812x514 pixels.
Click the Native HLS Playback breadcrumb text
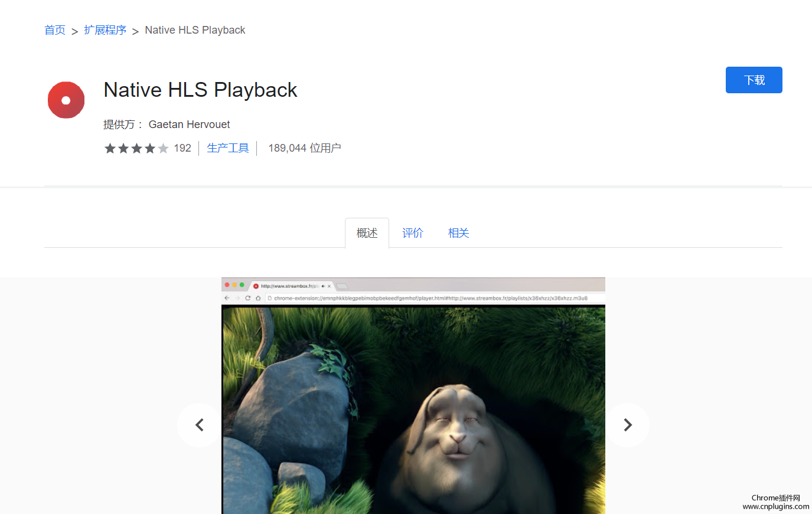tap(195, 30)
